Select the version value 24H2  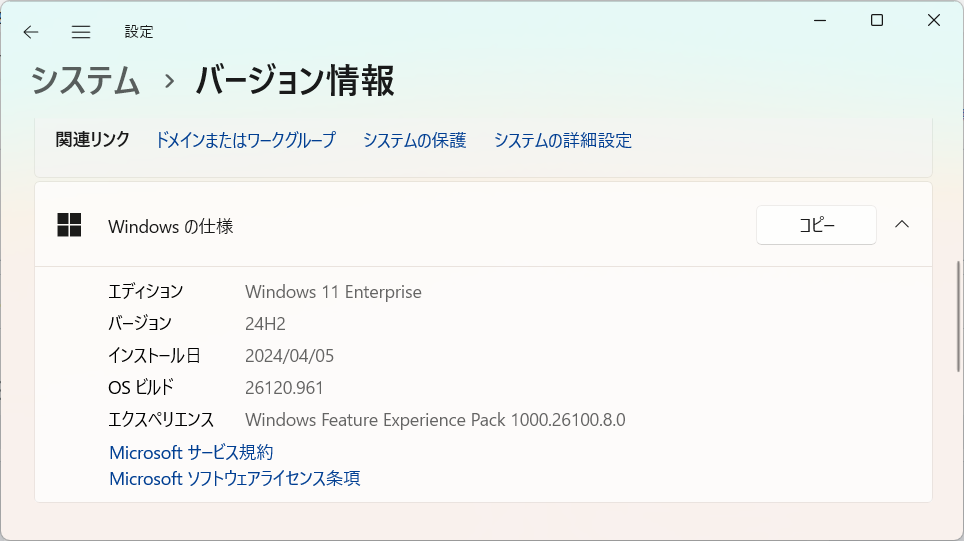click(x=265, y=324)
